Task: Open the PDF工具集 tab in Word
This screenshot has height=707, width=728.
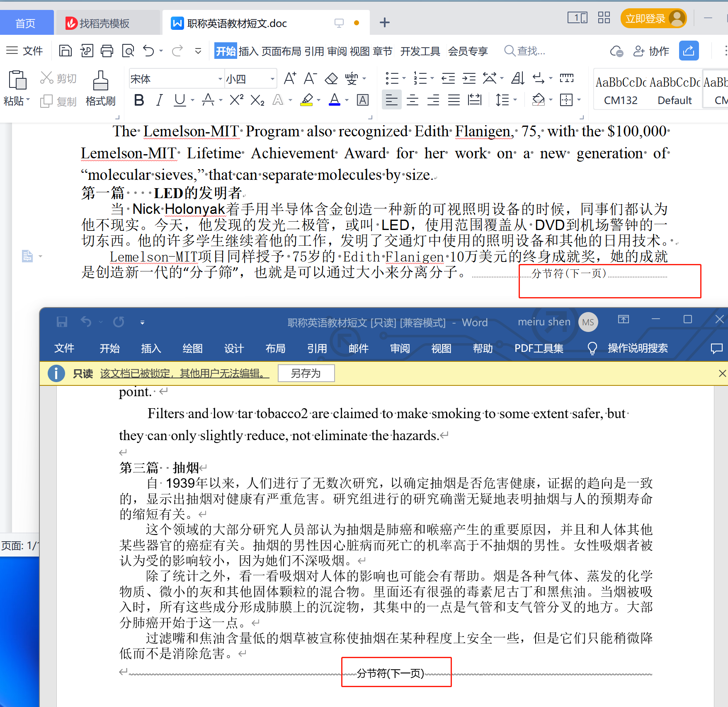Action: (x=539, y=349)
